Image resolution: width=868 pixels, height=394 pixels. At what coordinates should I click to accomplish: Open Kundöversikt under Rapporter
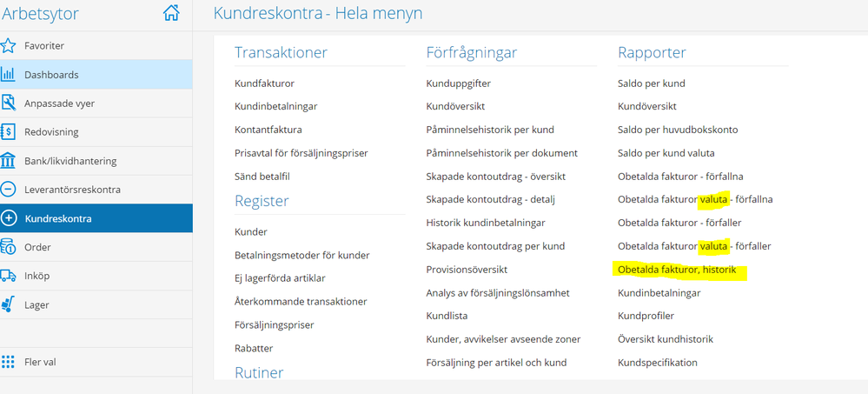[x=647, y=106]
